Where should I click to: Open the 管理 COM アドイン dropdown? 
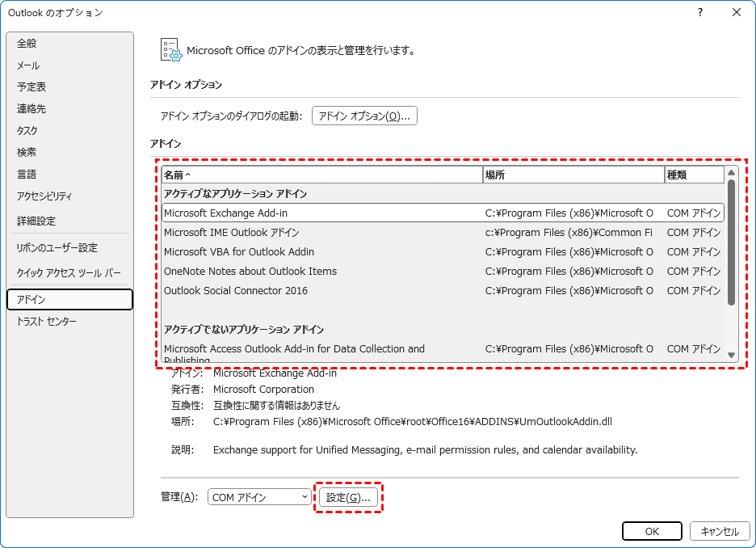pyautogui.click(x=259, y=497)
